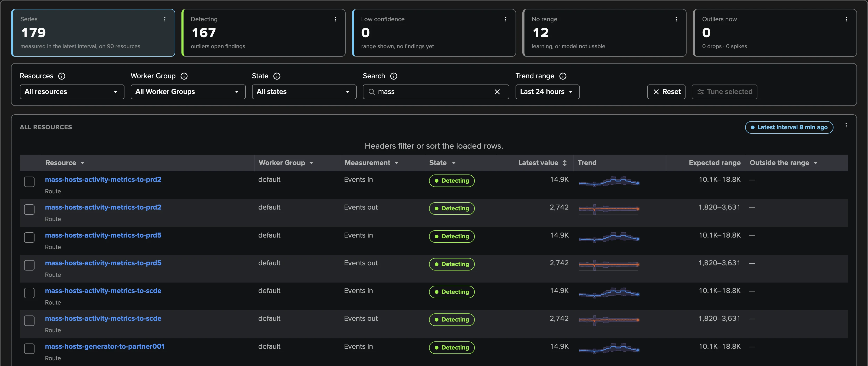868x366 pixels.
Task: Select checkbox for prd5 Events out row
Action: tap(29, 265)
